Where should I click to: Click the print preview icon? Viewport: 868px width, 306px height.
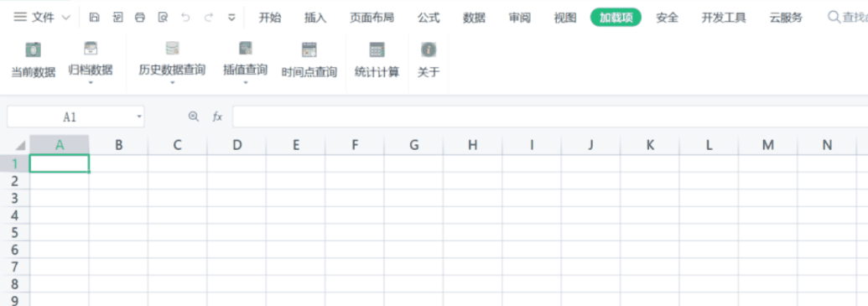point(163,17)
